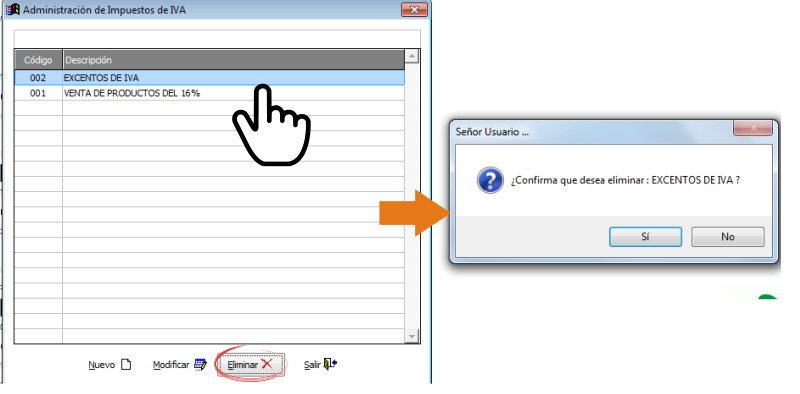
Task: Click the Eliminar button
Action: 251,365
